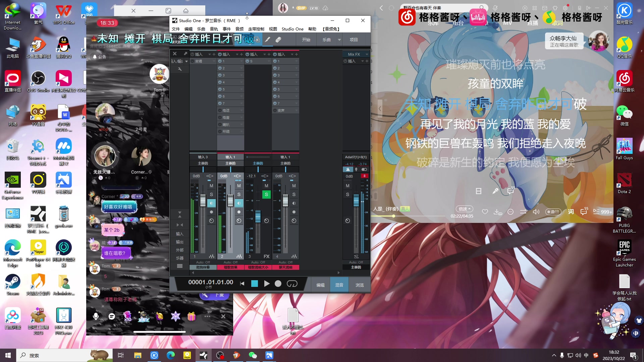Click microphone icon in live room bottom bar
Screen dimensions: 644x362
tap(96, 316)
